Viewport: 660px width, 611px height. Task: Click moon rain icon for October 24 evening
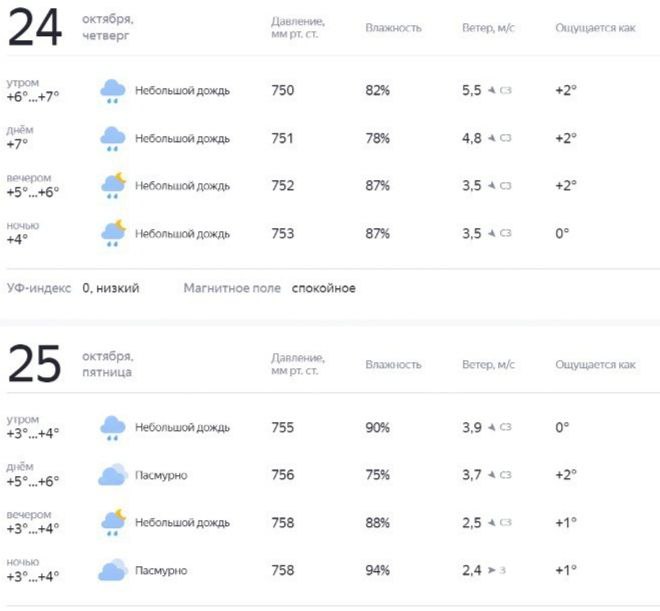pyautogui.click(x=112, y=185)
